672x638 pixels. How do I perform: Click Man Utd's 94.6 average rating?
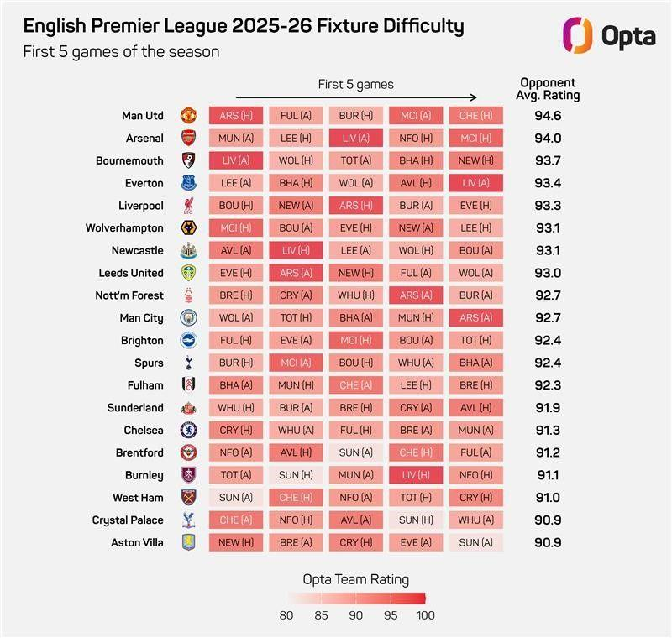[x=548, y=115]
